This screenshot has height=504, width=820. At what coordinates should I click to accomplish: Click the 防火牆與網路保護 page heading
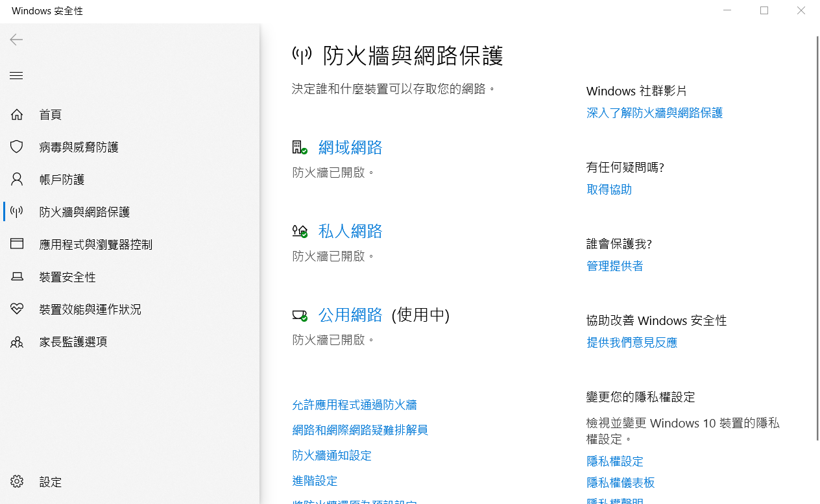coord(413,56)
